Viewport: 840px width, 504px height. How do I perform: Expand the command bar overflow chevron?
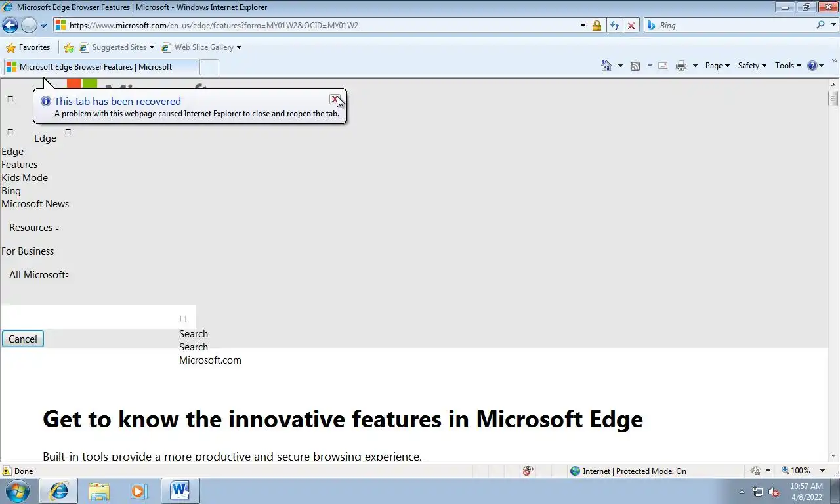point(834,62)
